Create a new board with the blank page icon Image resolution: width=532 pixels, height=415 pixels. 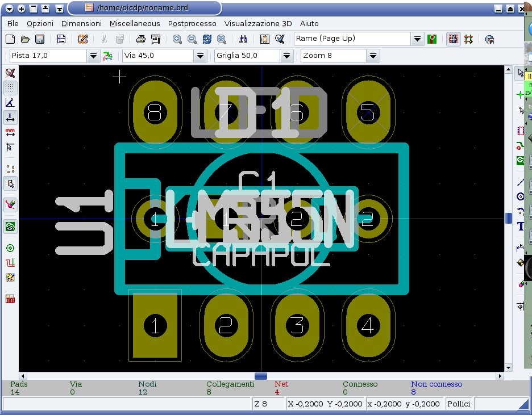point(10,39)
